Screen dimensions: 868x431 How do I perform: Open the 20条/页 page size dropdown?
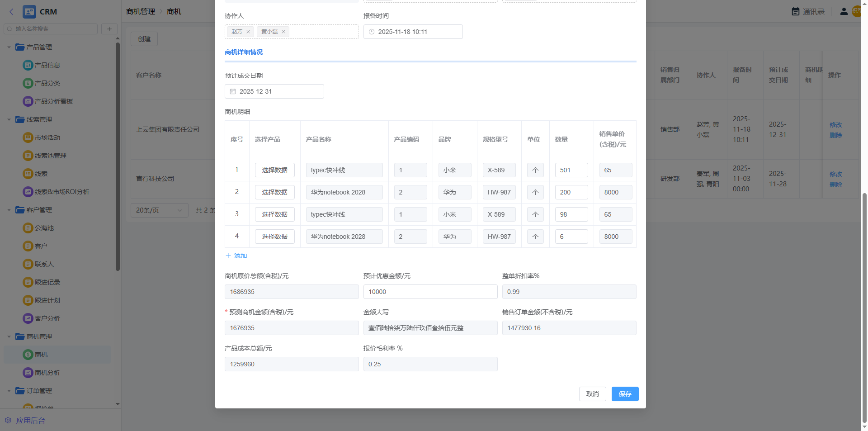coord(159,210)
